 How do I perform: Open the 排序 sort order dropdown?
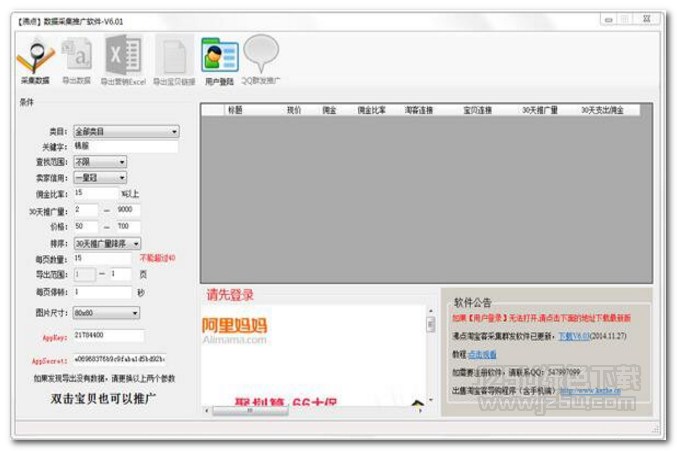coord(106,243)
